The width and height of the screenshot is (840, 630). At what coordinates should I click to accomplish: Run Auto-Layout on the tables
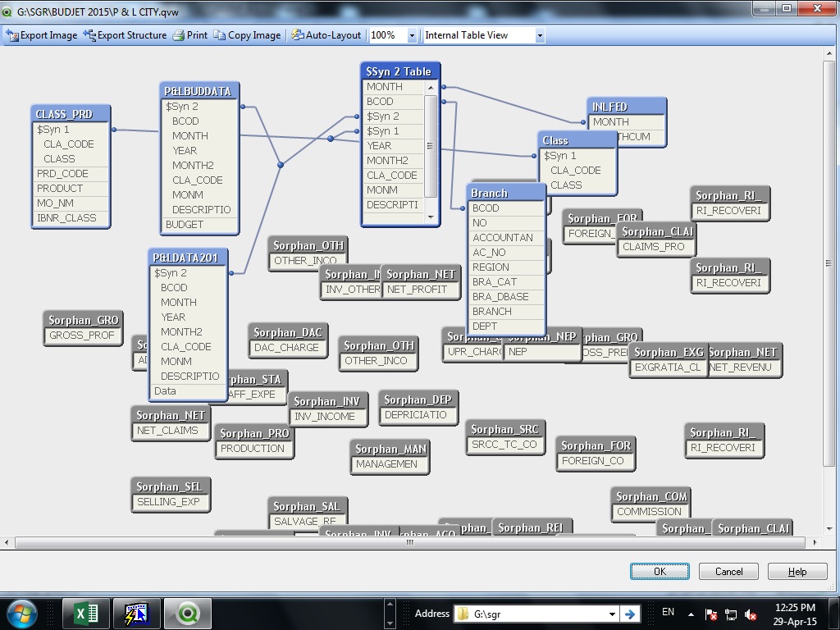point(326,35)
